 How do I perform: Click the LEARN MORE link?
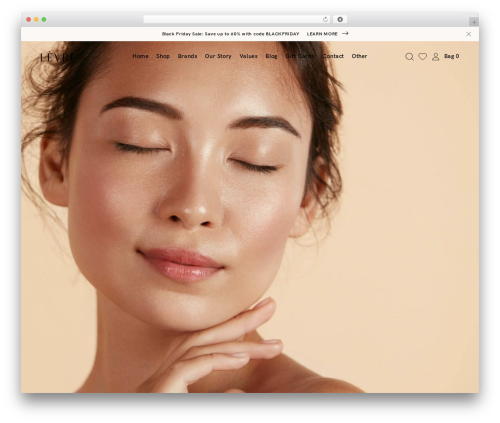point(322,34)
